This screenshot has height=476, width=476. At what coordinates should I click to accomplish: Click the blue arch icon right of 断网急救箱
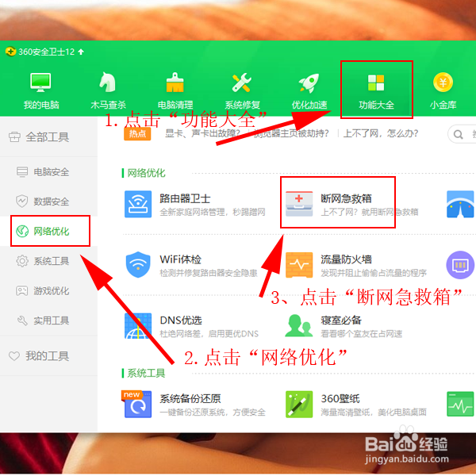pyautogui.click(x=460, y=204)
